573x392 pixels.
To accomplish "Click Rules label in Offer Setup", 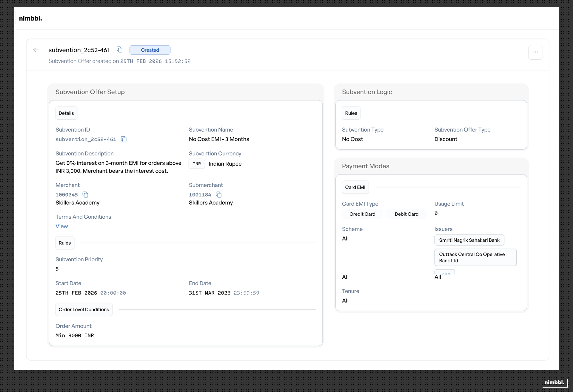I will pyautogui.click(x=65, y=243).
